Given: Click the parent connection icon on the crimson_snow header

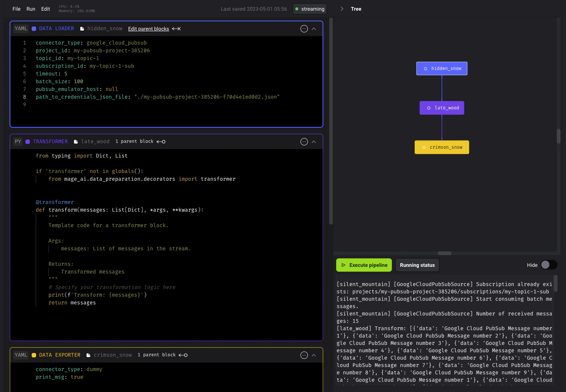Looking at the screenshot, I should [183, 355].
